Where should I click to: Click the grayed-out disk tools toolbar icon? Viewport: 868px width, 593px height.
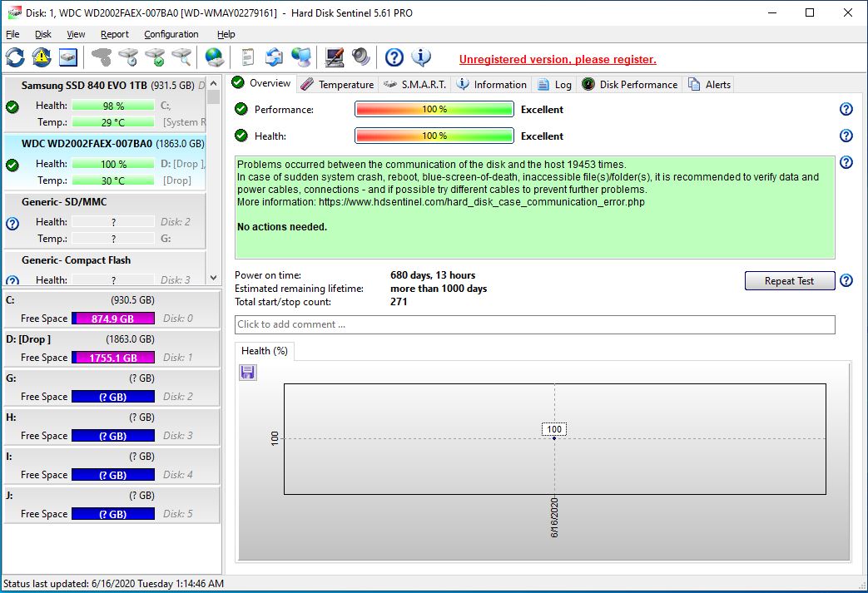[x=102, y=57]
